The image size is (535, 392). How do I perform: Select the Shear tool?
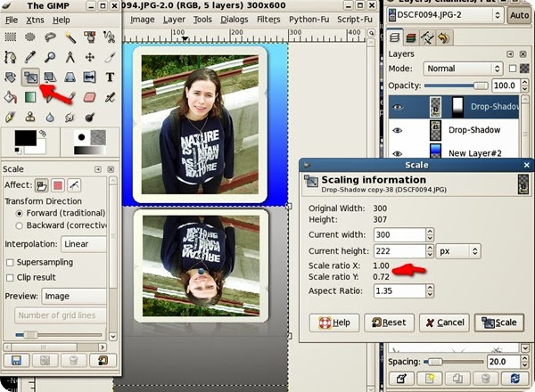tap(50, 77)
